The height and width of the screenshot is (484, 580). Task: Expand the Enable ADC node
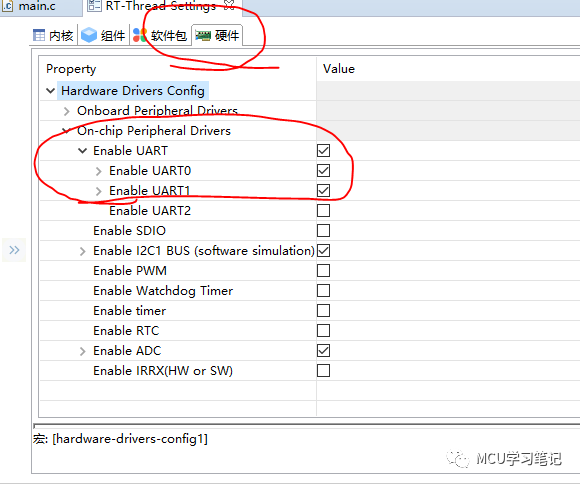pos(82,351)
